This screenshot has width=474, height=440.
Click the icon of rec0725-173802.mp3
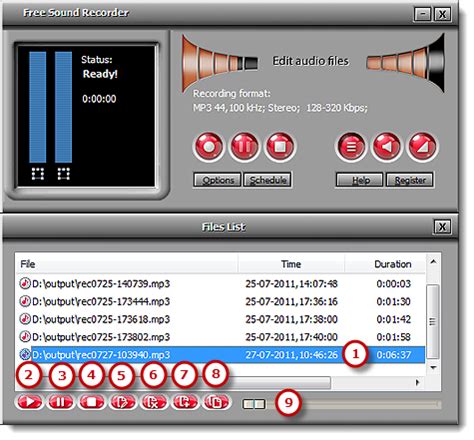tap(25, 337)
